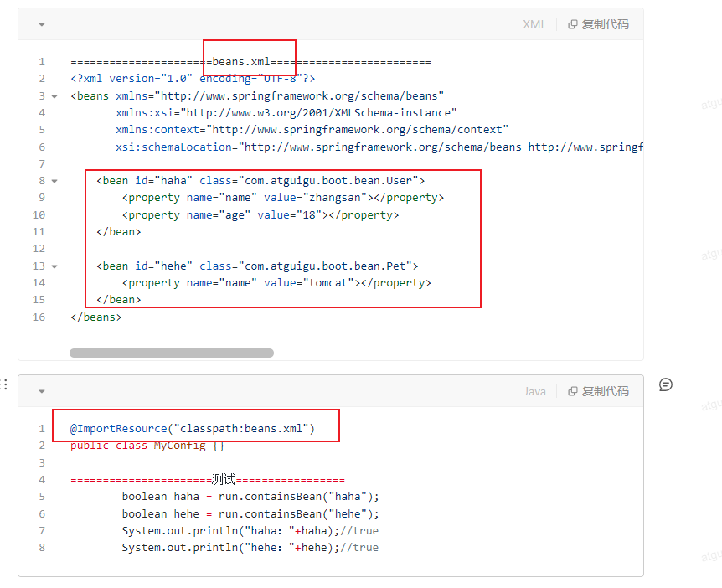Click the horizontal scrollbar of the XML block
Image resolution: width=722 pixels, height=588 pixels.
172,353
